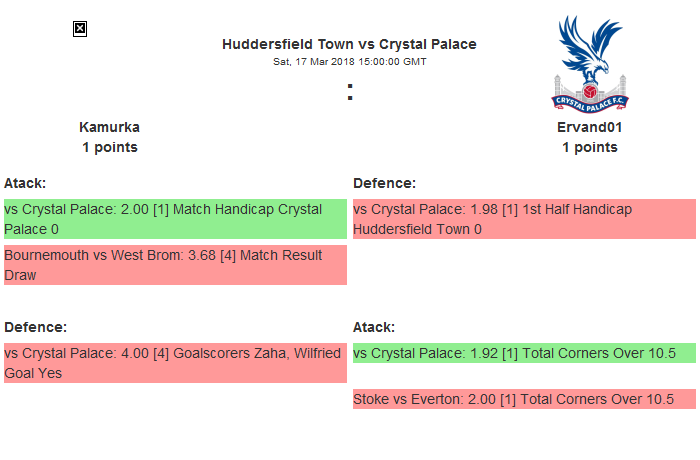This screenshot has width=700, height=460.
Task: Click the Atack heading above Total Corners bets
Action: [x=374, y=327]
